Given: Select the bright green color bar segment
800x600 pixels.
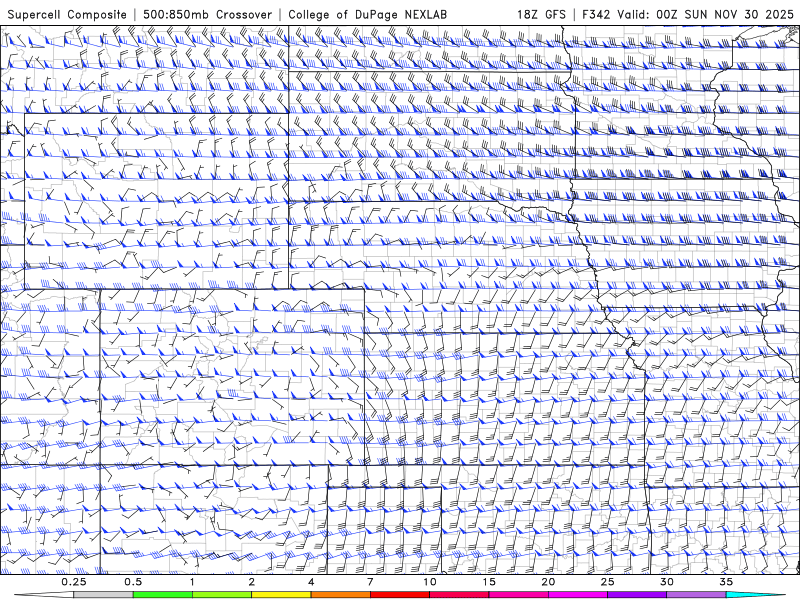Looking at the screenshot, I should 163,595.
